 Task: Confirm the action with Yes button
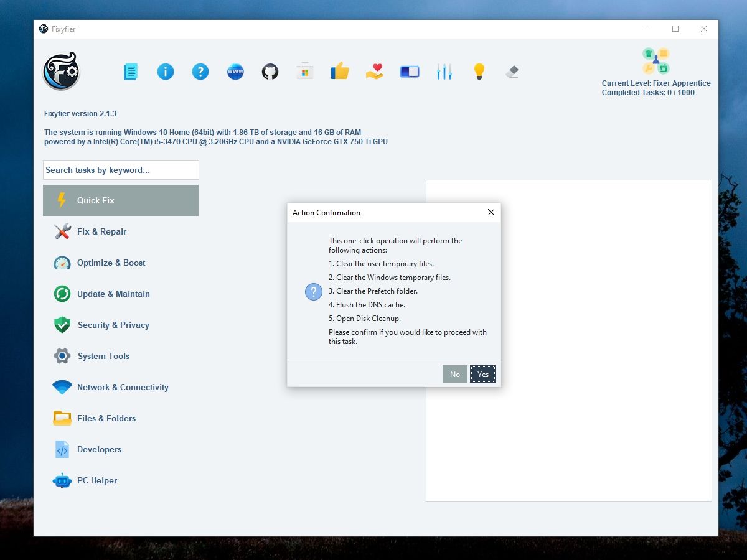click(483, 374)
